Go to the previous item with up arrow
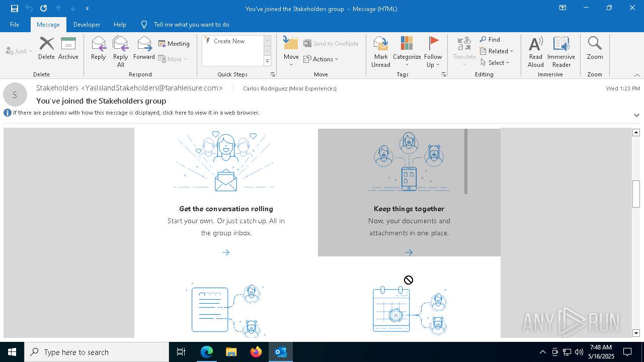Viewport: 644px width, 362px height. point(58,9)
